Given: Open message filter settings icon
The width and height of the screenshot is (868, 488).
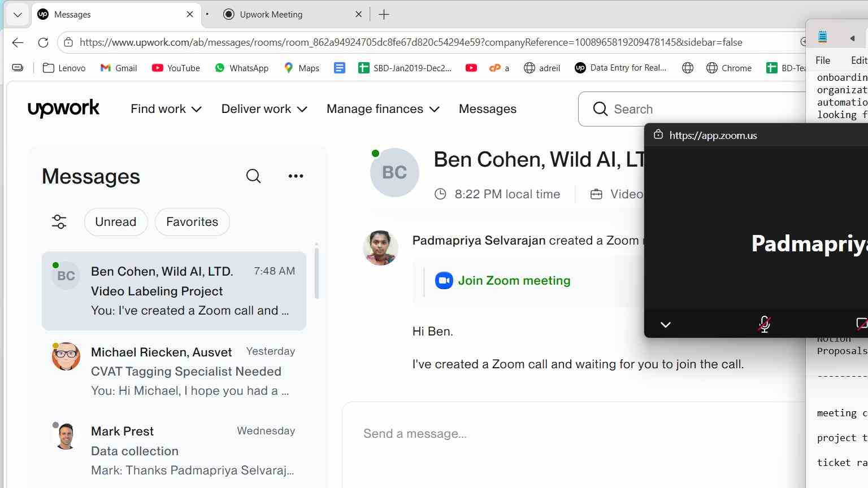Looking at the screenshot, I should coord(59,222).
